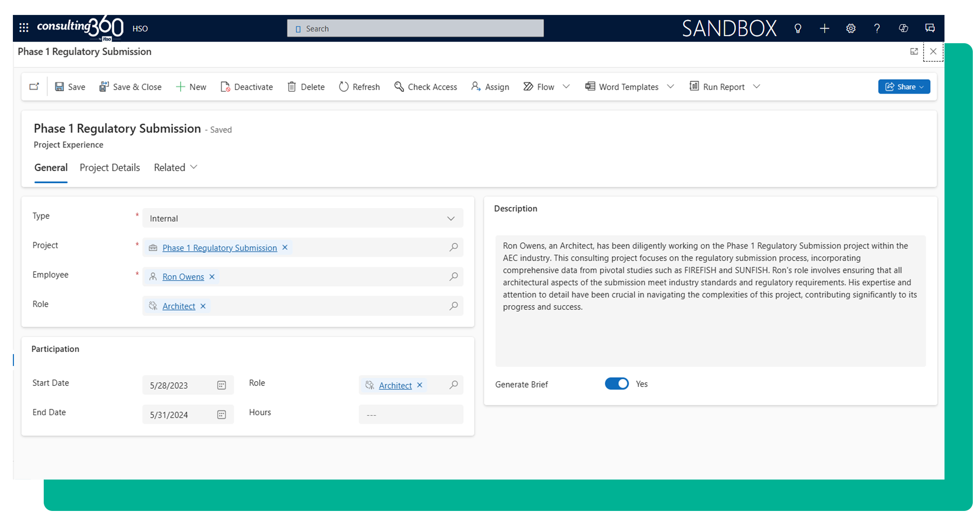Click search icon in Employee lookup
This screenshot has height=531, width=980.
453,277
